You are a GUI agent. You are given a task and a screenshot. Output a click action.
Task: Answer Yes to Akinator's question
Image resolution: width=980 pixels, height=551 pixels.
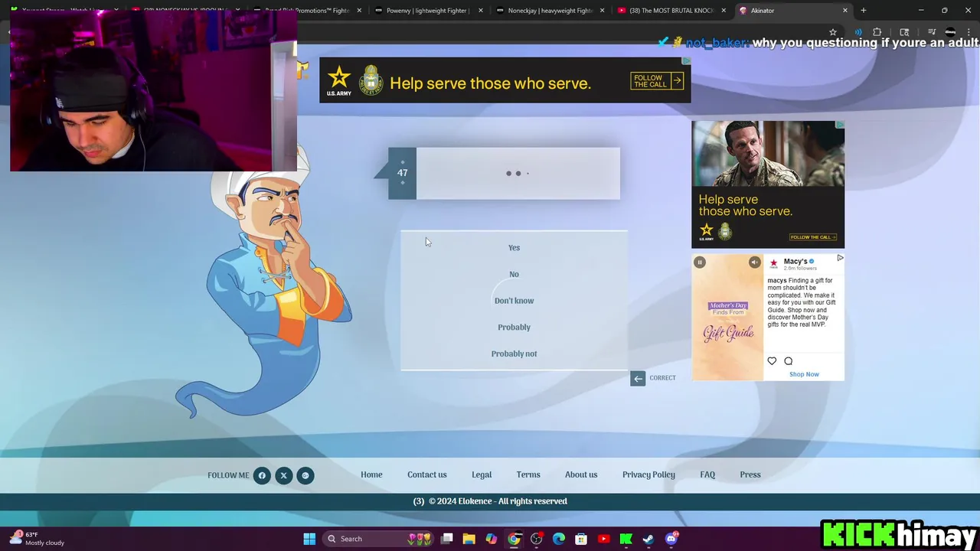(x=514, y=247)
